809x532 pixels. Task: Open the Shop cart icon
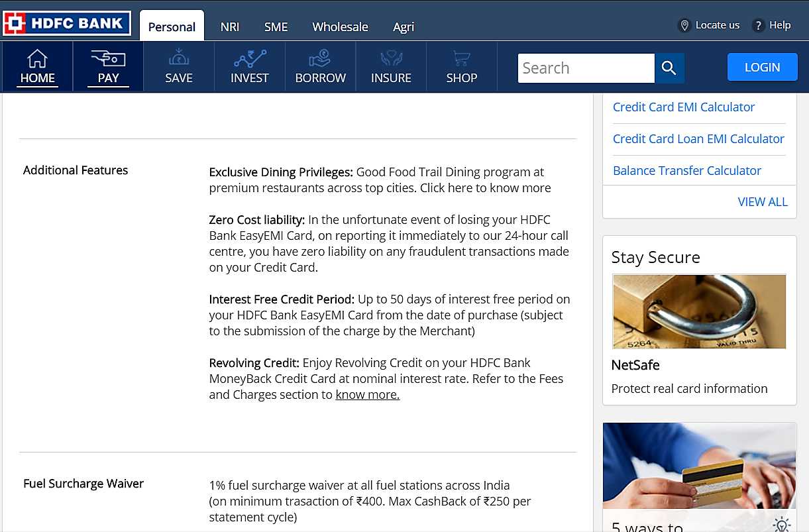[462, 58]
